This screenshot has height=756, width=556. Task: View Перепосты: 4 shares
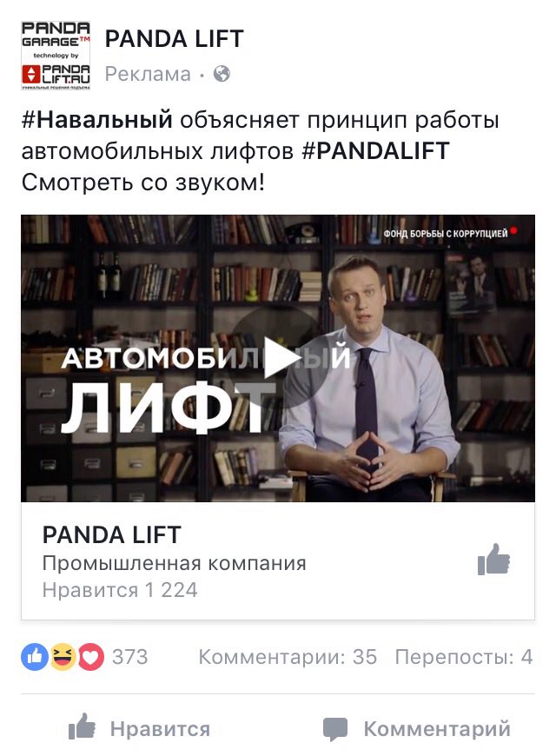point(464,657)
